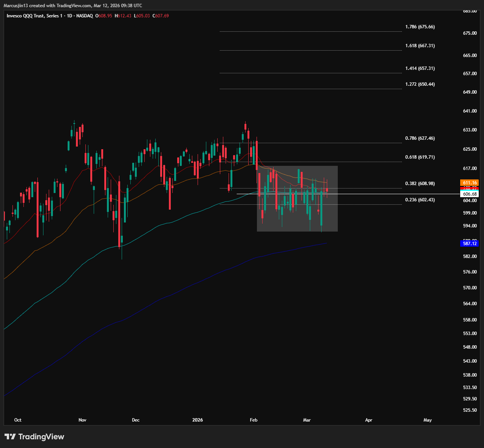Click the 665.00 price axis label
Image resolution: width=484 pixels, height=448 pixels.
(470, 56)
